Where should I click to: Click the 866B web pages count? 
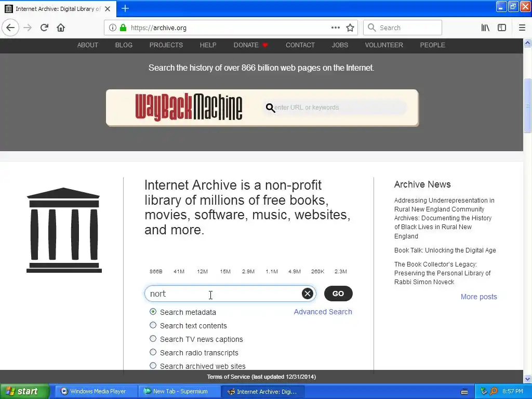156,271
